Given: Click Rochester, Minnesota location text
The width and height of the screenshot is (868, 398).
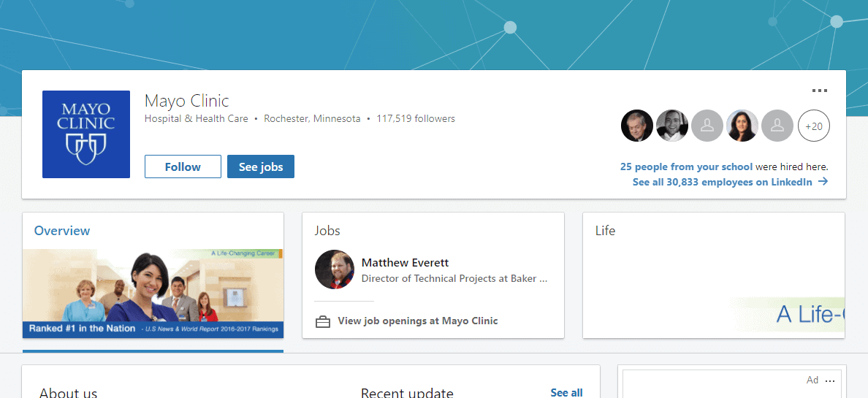Looking at the screenshot, I should pyautogui.click(x=312, y=118).
